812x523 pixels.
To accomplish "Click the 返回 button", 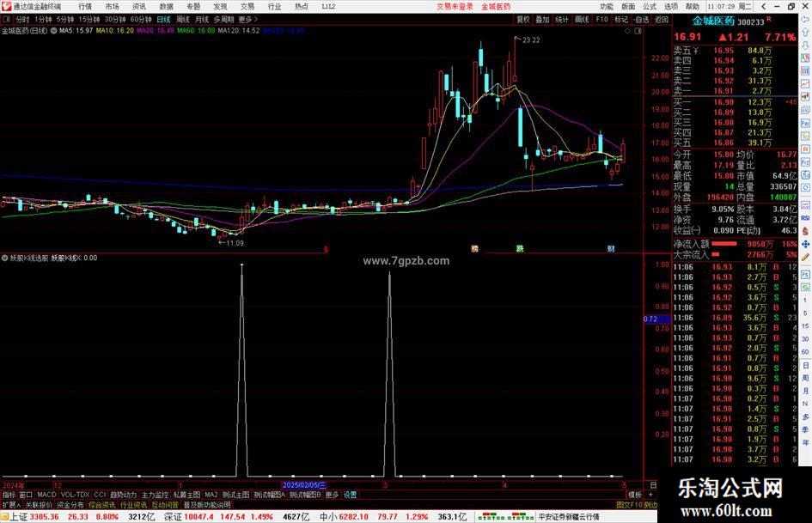I will point(662,20).
